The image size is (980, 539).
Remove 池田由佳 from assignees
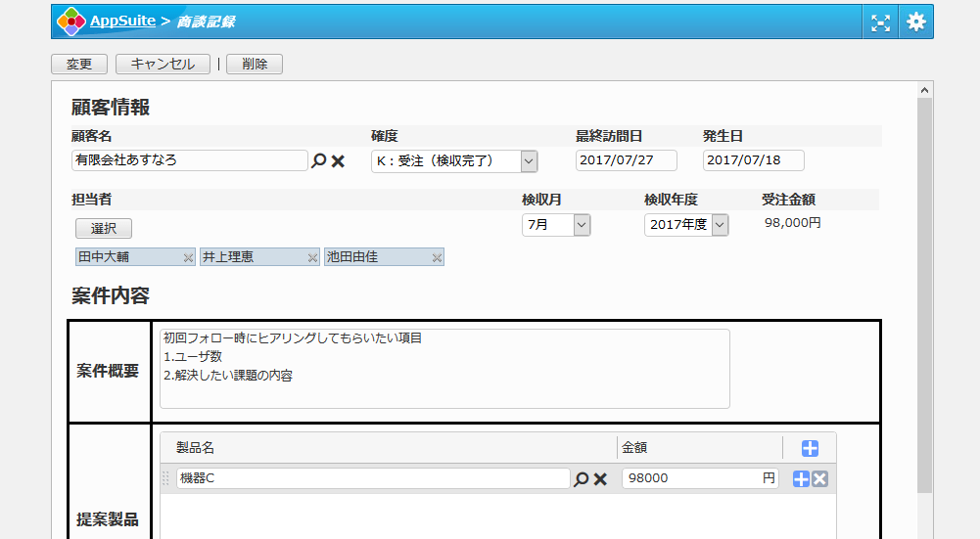pos(437,257)
